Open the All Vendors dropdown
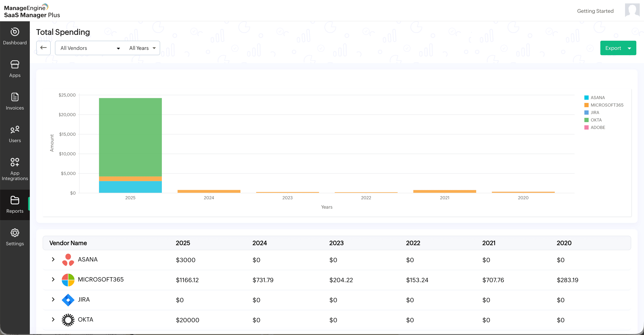The width and height of the screenshot is (644, 335). coord(89,48)
